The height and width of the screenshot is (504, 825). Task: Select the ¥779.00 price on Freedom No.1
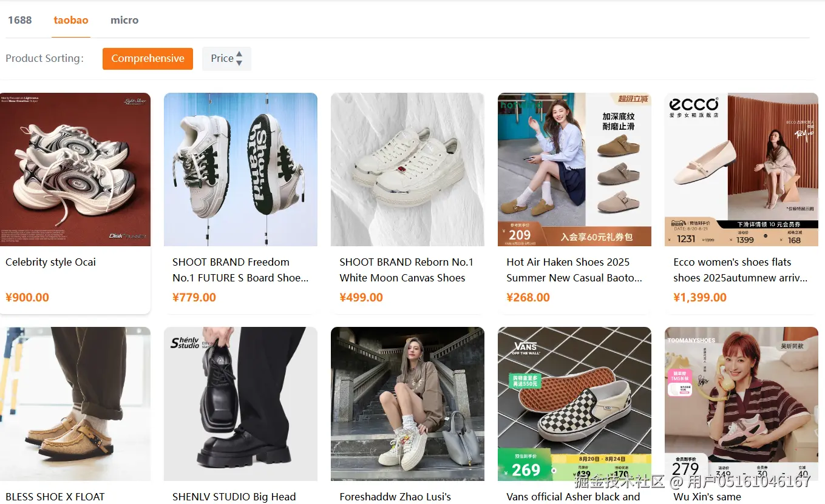194,298
